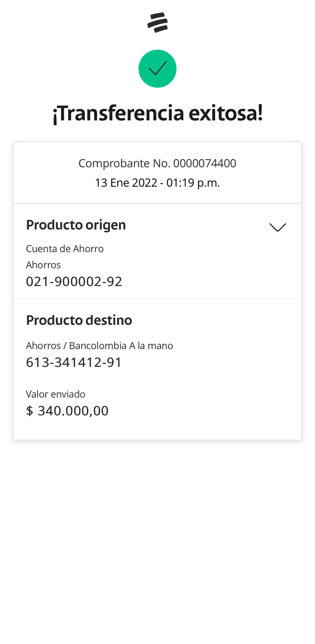Click the Valor enviado label
This screenshot has width=315, height=644.
point(55,394)
